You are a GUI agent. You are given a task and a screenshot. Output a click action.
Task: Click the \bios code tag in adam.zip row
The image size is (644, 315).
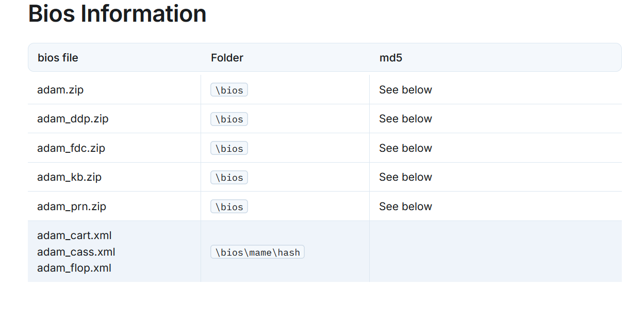pyautogui.click(x=229, y=90)
